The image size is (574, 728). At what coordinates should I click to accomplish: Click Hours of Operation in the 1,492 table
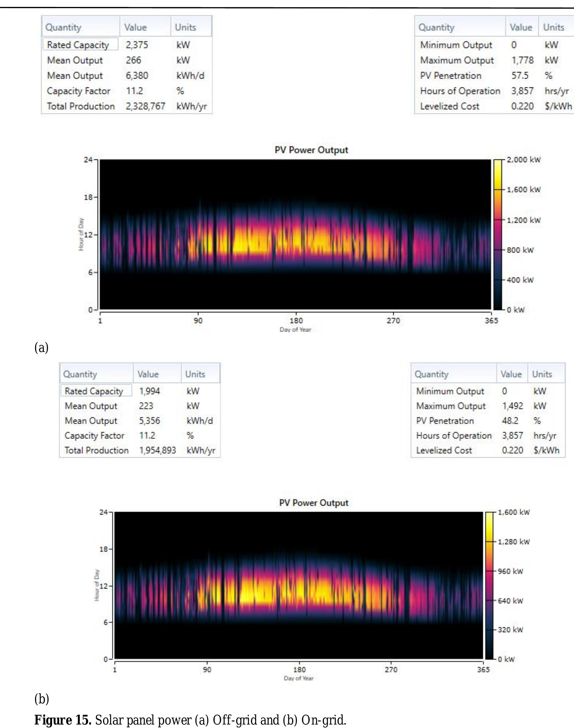(454, 435)
